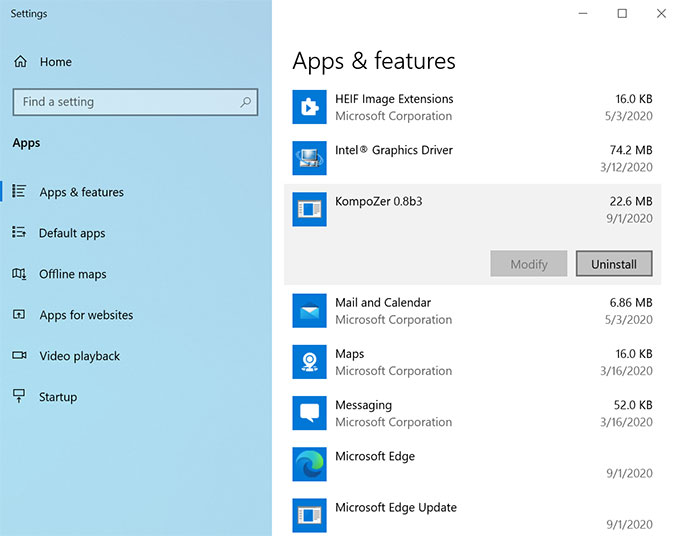680x536 pixels.
Task: Click the Apps section label in sidebar
Action: [26, 143]
